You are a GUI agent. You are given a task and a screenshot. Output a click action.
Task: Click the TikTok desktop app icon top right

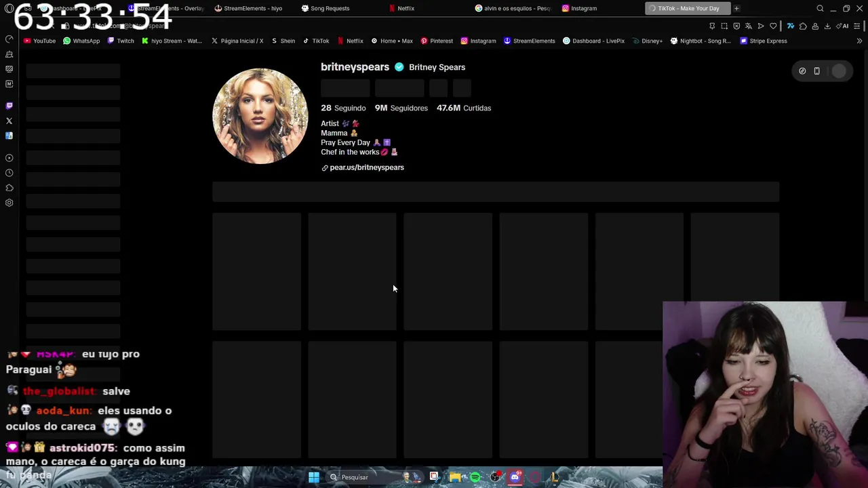click(802, 71)
